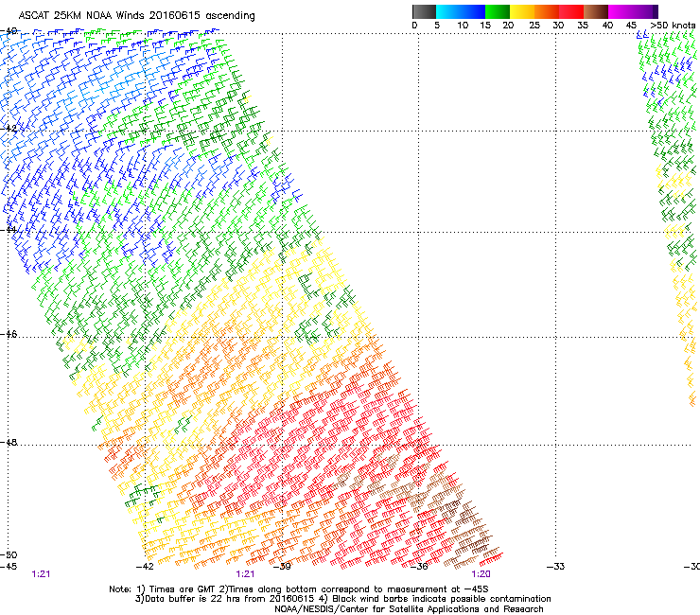Click the purple 1:21 time near -39
The image size is (700, 615).
point(245,574)
